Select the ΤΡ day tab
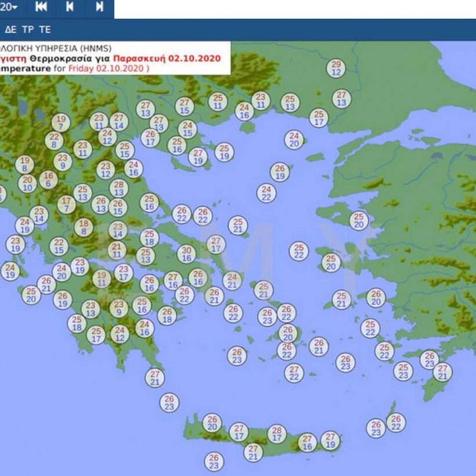This screenshot has width=476, height=476. point(28,29)
